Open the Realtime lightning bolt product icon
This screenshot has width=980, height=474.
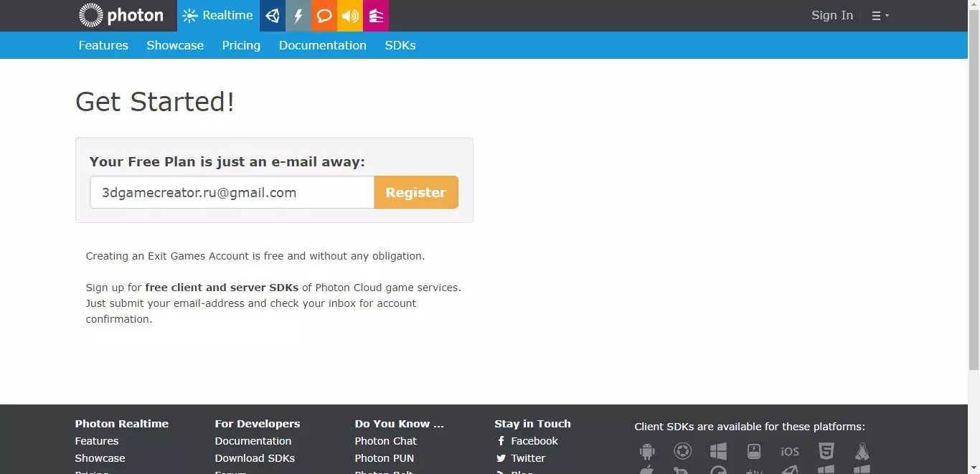[x=298, y=15]
